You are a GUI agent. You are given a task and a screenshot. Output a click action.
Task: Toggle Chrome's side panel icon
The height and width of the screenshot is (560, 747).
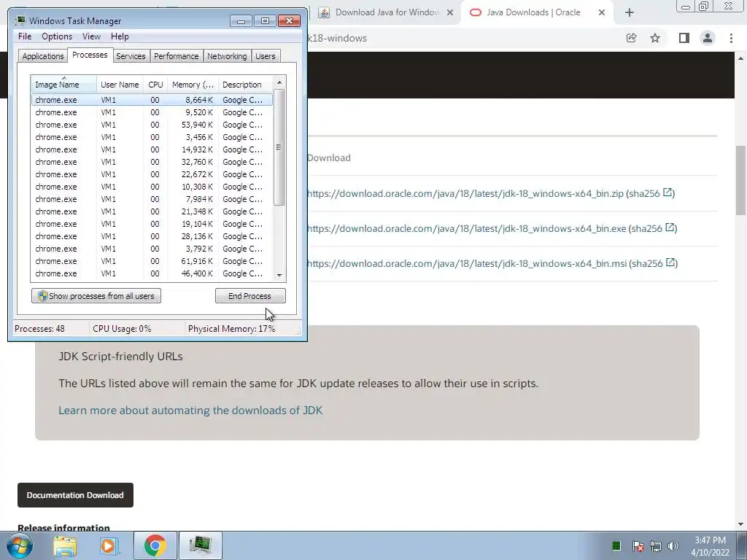(684, 38)
